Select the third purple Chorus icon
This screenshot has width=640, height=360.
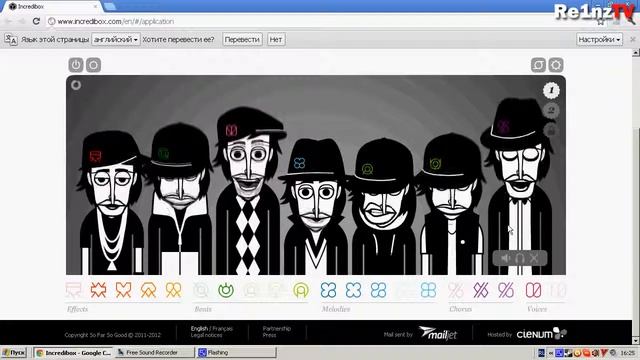click(506, 290)
